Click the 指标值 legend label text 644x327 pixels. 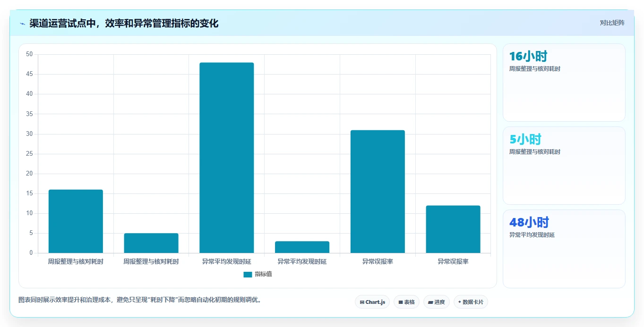click(x=263, y=275)
